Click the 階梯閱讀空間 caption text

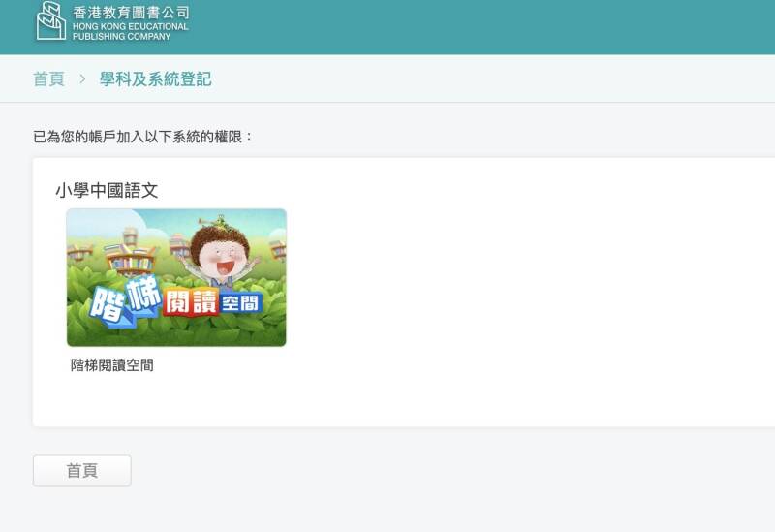click(x=112, y=365)
